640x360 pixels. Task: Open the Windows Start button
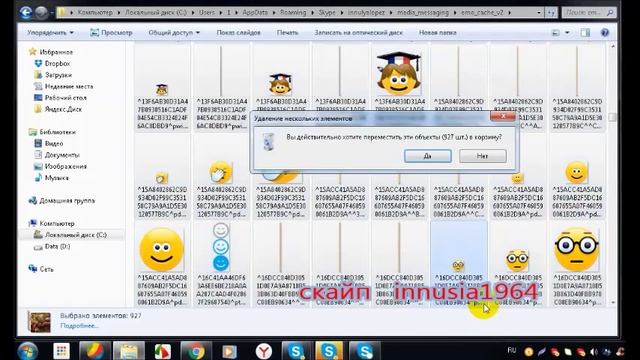[28, 351]
